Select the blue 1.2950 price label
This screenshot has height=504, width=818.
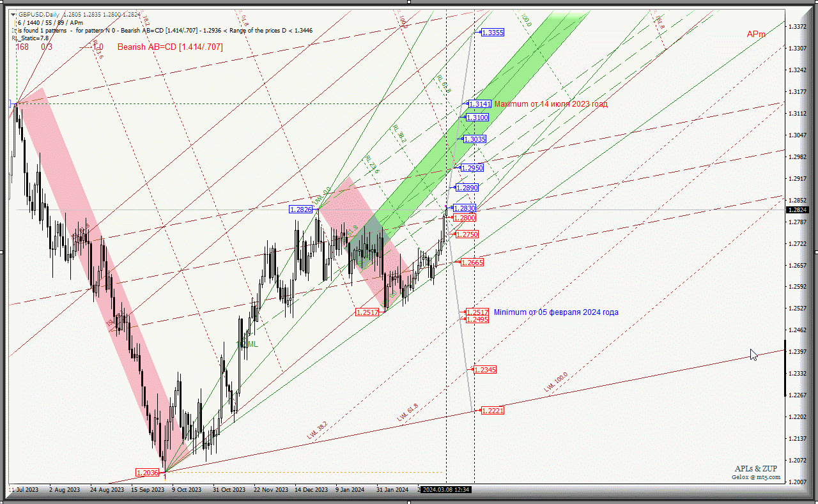coord(472,168)
